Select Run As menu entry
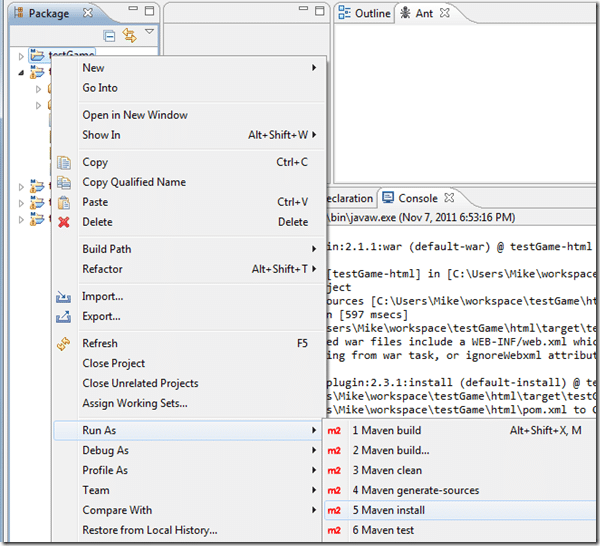Screen dimensions: 600x546 [189, 430]
